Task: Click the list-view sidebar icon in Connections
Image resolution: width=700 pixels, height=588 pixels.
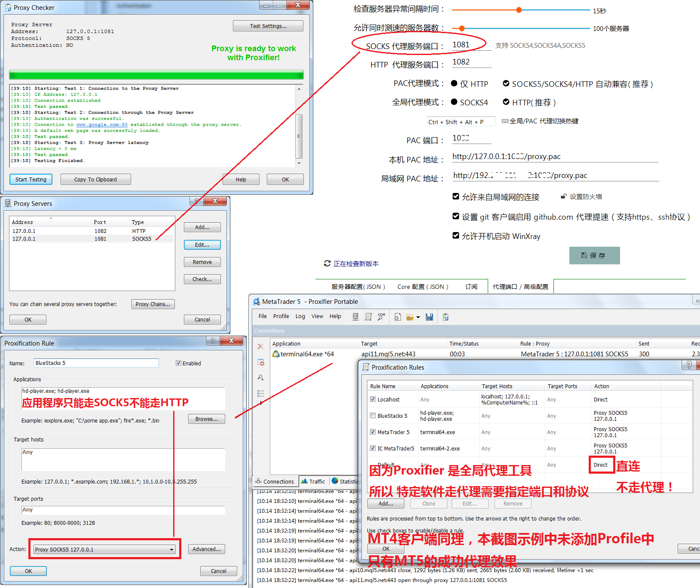Action: point(260,393)
